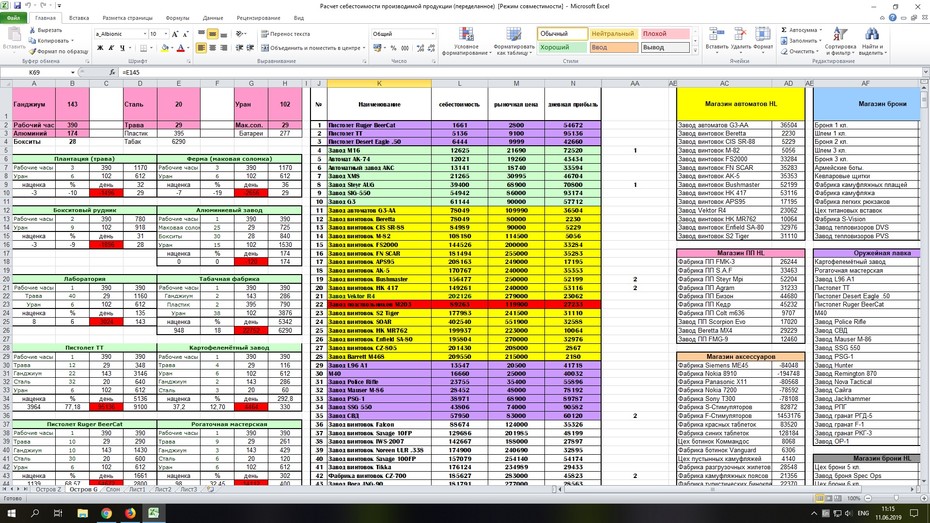Toggle bold formatting in the font group
930x523 pixels.
[x=100, y=48]
